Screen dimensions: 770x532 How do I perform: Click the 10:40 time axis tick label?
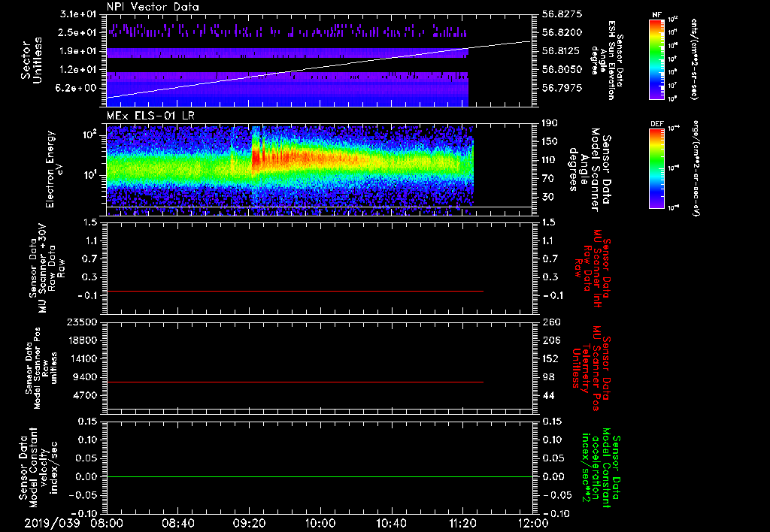(x=391, y=523)
